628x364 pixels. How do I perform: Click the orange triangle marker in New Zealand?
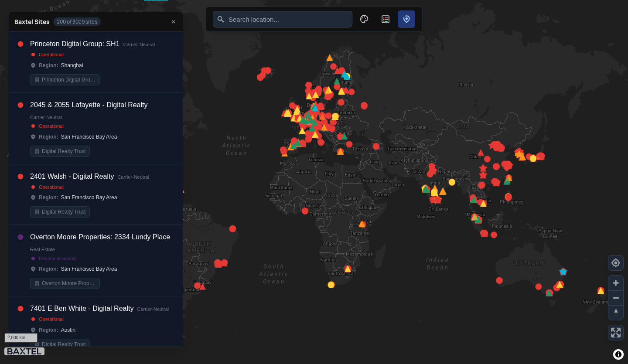601,290
